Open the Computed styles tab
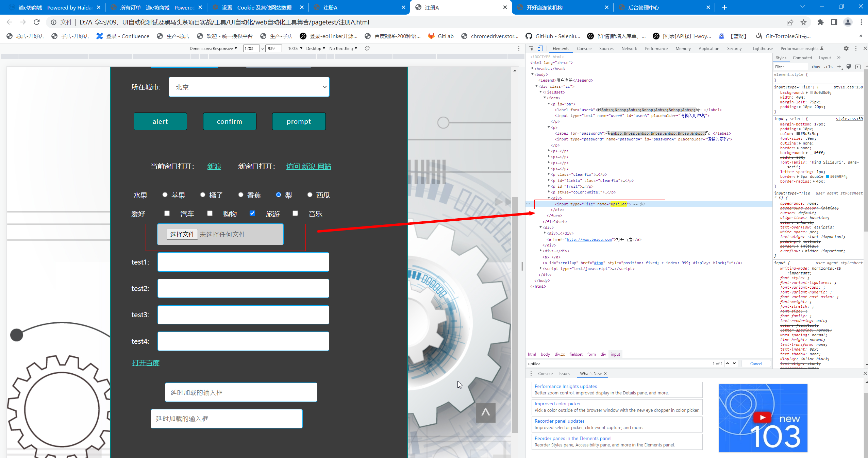 pyautogui.click(x=802, y=58)
